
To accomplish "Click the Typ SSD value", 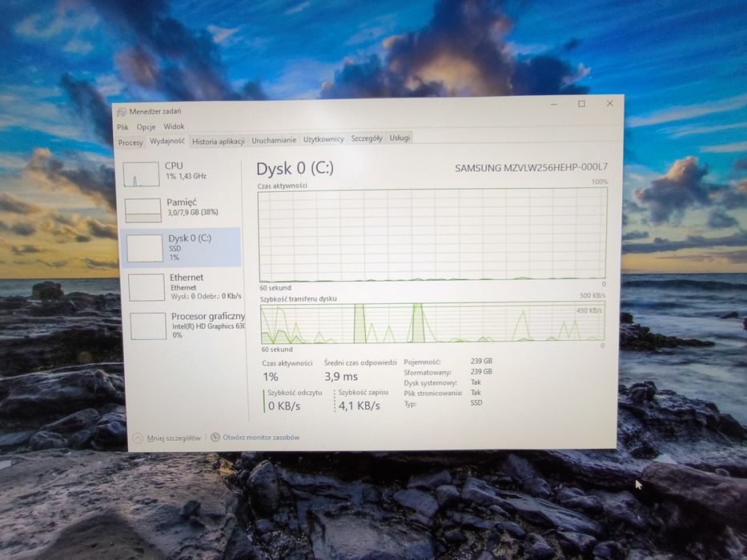I will [476, 403].
